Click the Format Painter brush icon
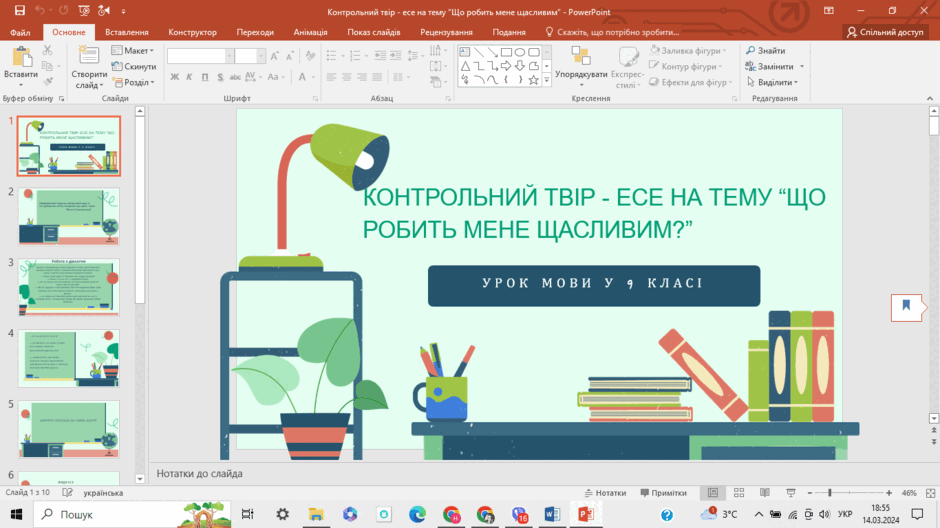Viewport: 940px width, 528px height. [x=47, y=82]
